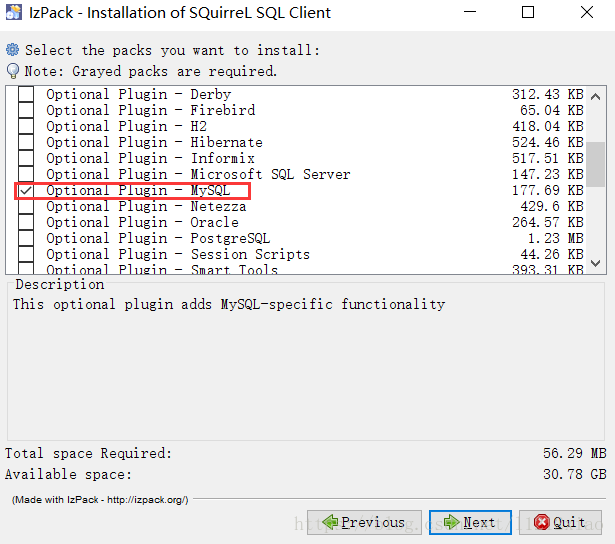
Task: Go back with the Previous button
Action: pyautogui.click(x=364, y=522)
